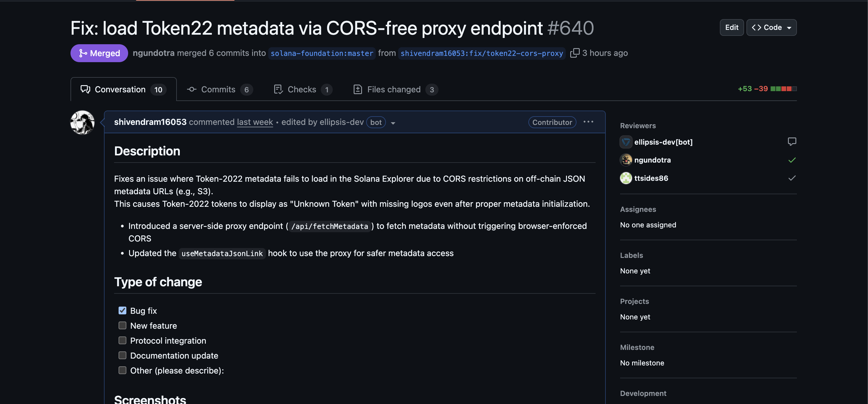Switch to the Files changed tab

click(395, 89)
